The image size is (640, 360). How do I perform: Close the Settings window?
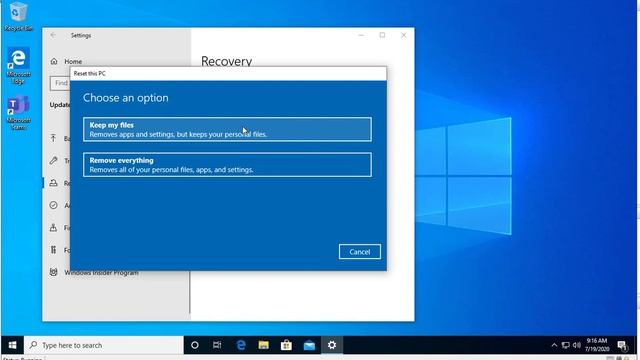pos(404,36)
